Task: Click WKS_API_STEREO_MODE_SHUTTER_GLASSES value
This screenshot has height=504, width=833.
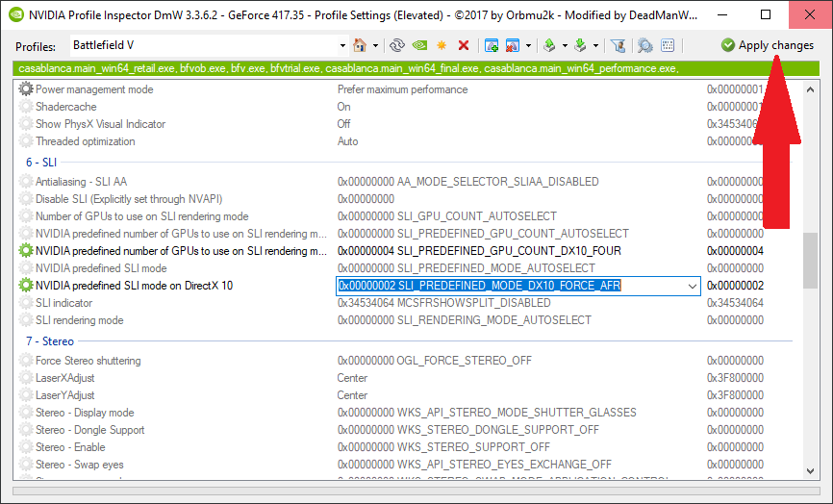Action: 487,413
